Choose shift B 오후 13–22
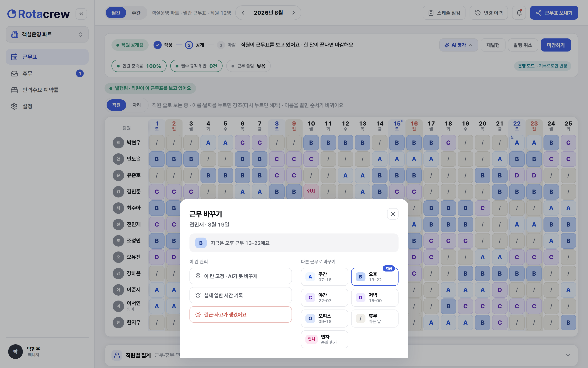This screenshot has height=368, width=588. click(375, 277)
